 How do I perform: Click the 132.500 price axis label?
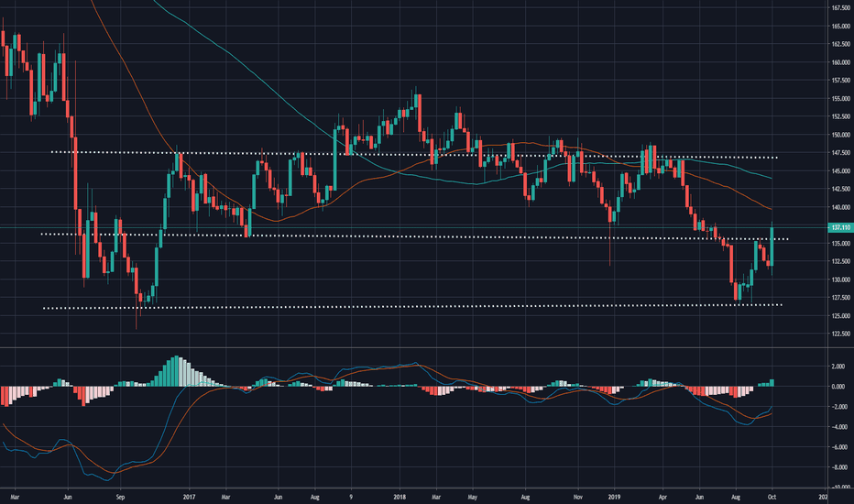(841, 261)
